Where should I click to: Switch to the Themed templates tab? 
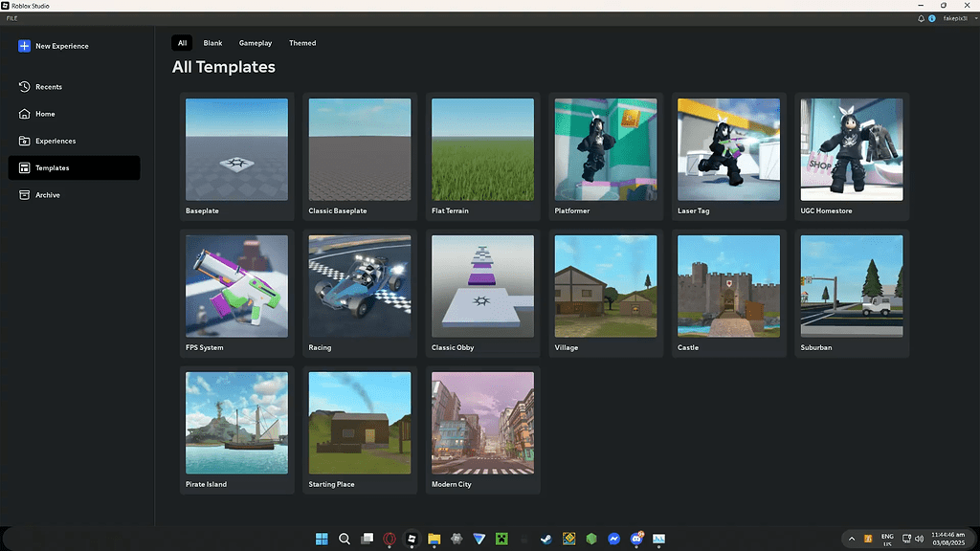tap(302, 43)
